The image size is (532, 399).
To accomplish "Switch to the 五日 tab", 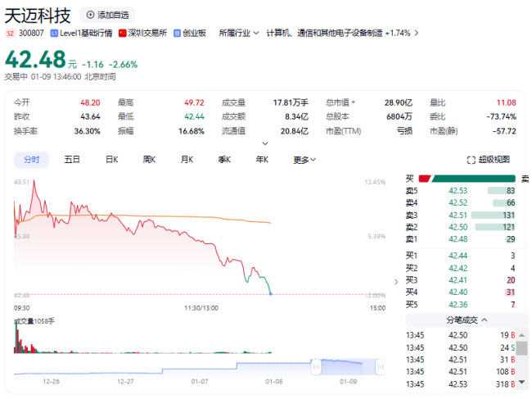I will tap(72, 160).
